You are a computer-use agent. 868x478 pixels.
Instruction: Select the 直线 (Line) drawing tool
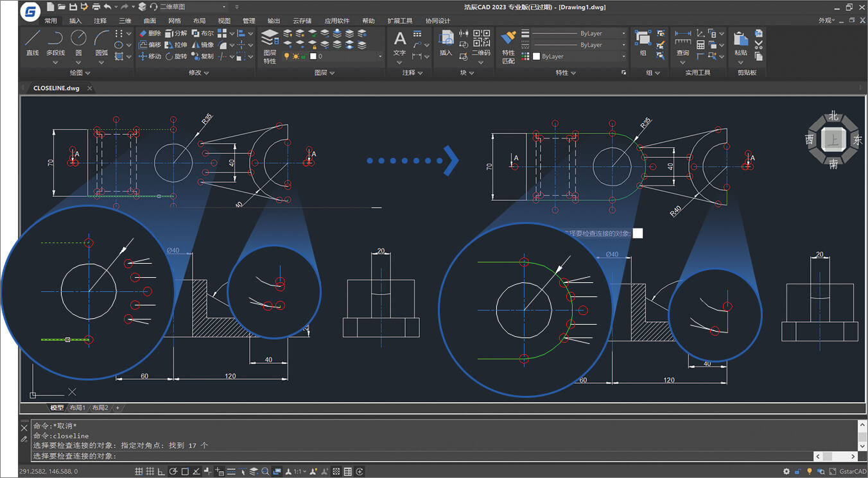coord(32,38)
